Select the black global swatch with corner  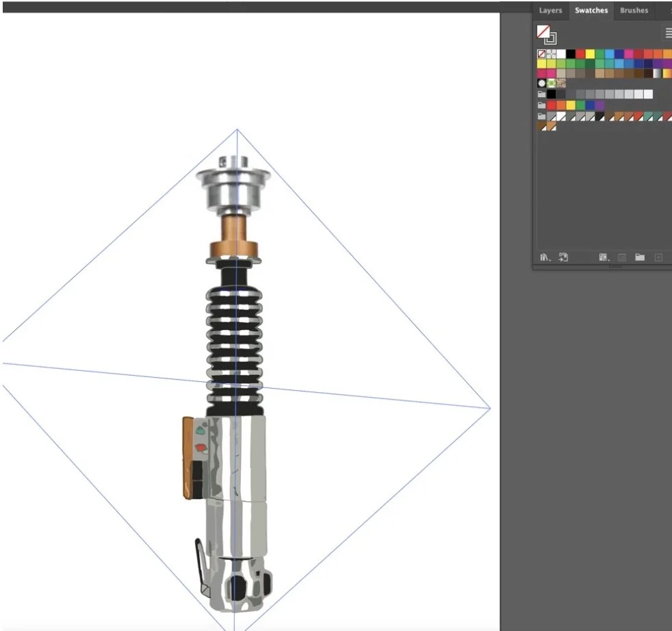pos(599,116)
